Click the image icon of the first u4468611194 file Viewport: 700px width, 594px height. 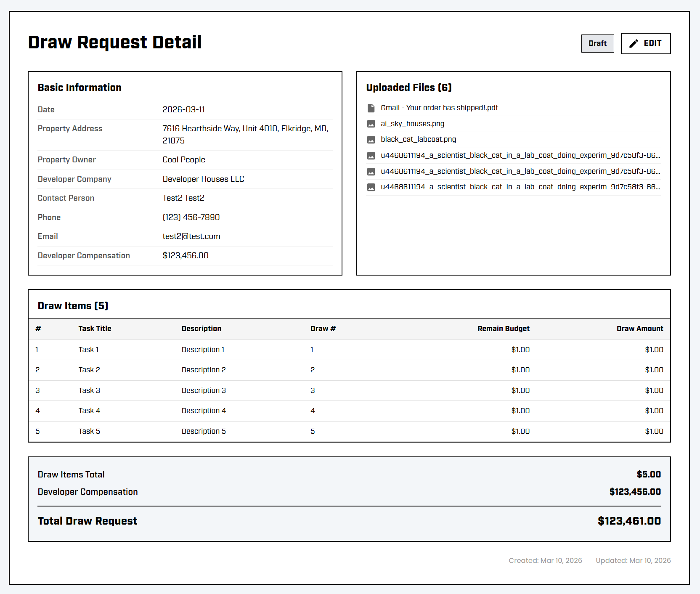[x=371, y=156]
